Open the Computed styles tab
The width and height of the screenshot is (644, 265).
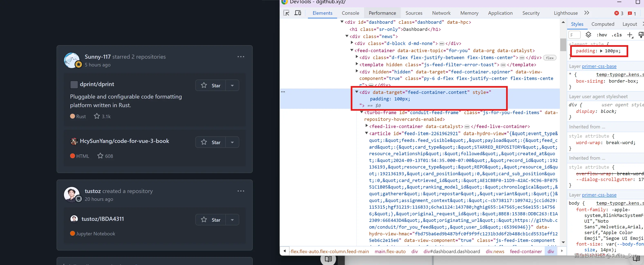tap(603, 24)
